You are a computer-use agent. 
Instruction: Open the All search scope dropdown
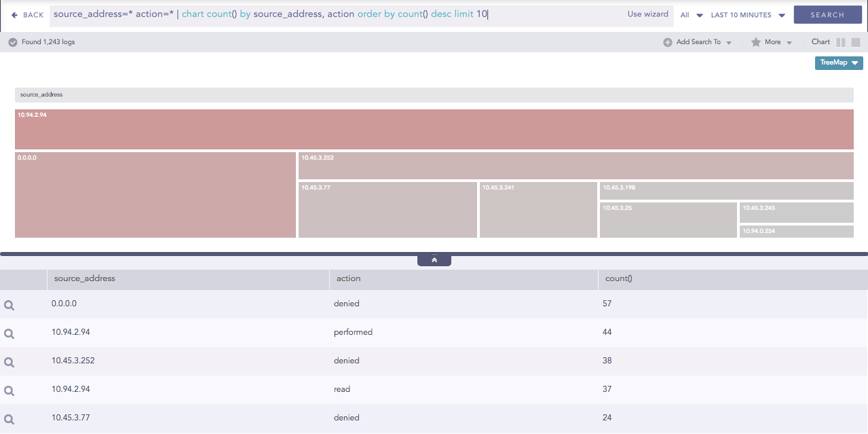coord(691,14)
